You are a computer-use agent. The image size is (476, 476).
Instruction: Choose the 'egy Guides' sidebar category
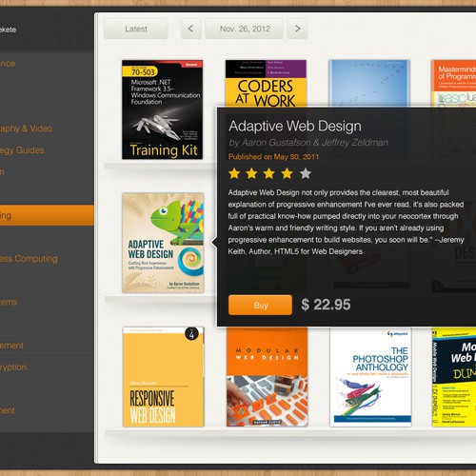coord(47,150)
